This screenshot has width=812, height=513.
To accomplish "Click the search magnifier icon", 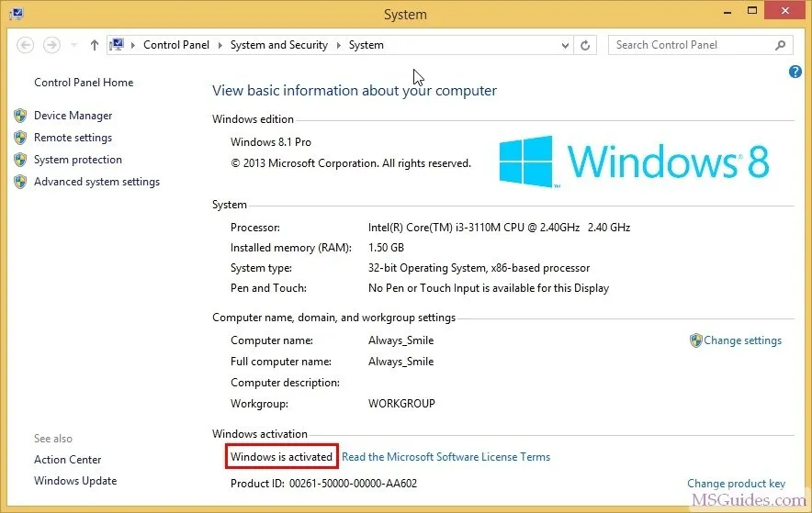I will [x=781, y=46].
